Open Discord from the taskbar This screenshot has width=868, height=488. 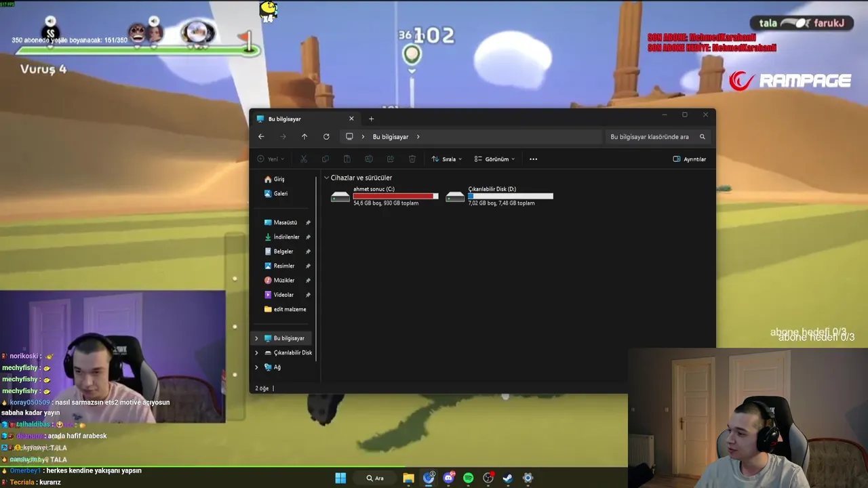point(448,478)
